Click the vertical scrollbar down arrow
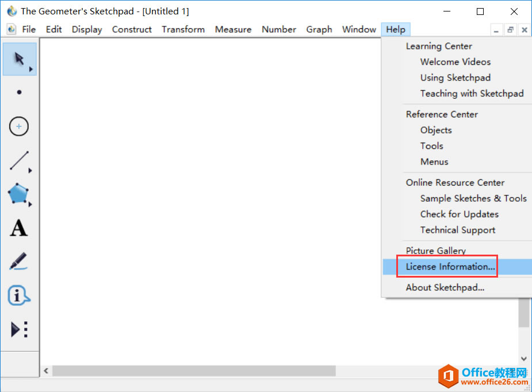 pyautogui.click(x=524, y=359)
